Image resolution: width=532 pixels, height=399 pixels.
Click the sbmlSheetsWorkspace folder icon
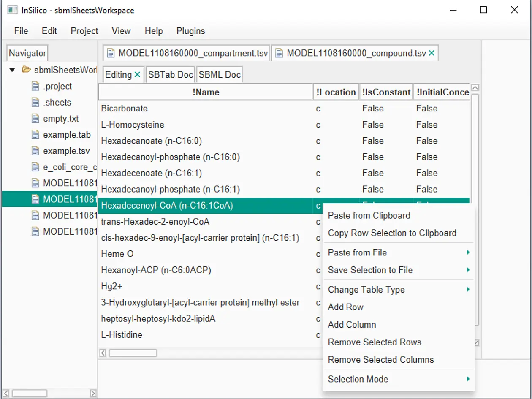point(26,70)
